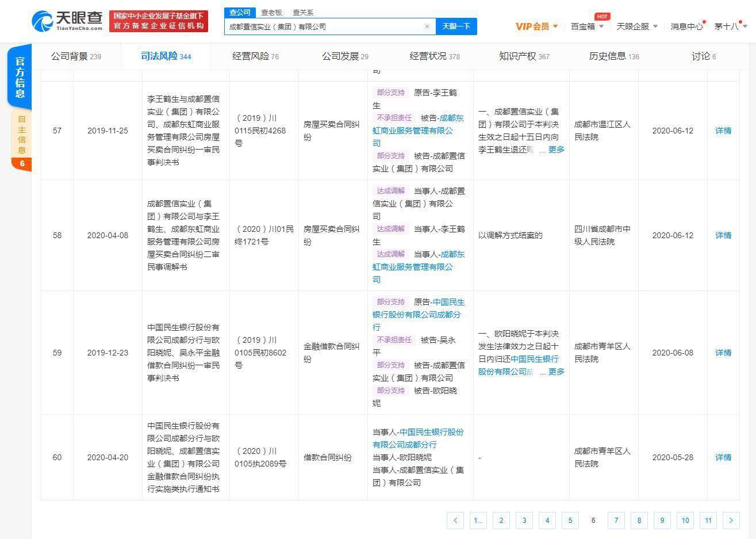The height and width of the screenshot is (539, 756).
Task: Open 详情 for case row 58
Action: [x=723, y=235]
